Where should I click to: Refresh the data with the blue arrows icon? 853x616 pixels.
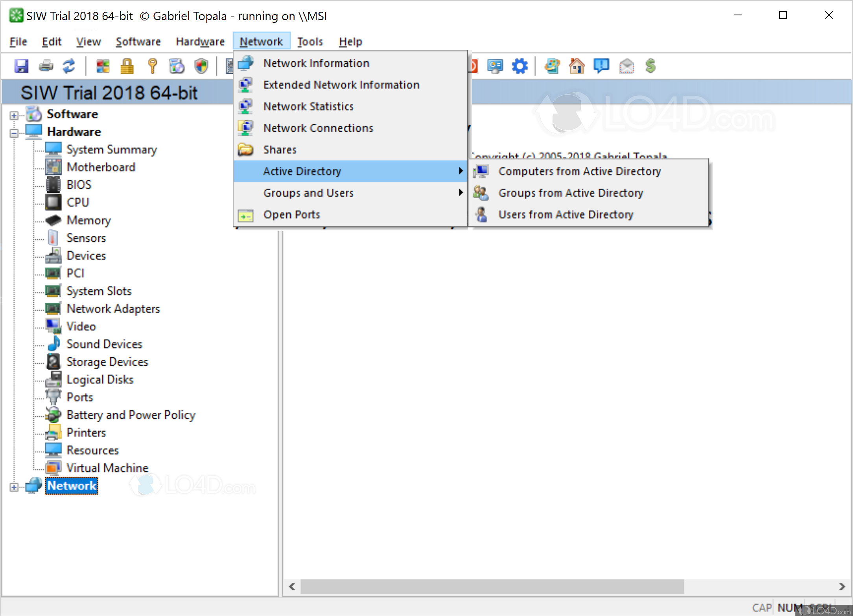tap(69, 66)
